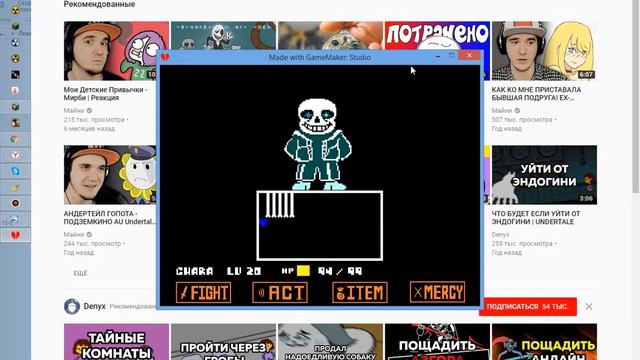Image resolution: width=640 pixels, height=360 pixels.
Task: Open the 'ПОЩАДИТЬ АНДАЙН' video thumbnail
Action: [544, 342]
